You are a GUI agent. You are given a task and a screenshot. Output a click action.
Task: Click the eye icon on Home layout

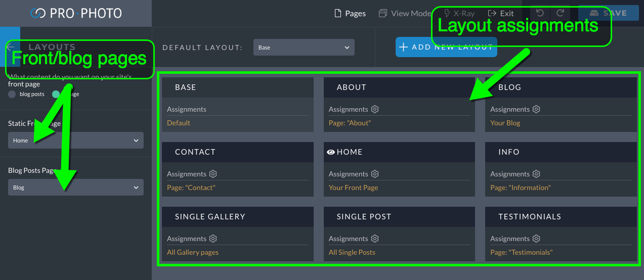tap(331, 152)
